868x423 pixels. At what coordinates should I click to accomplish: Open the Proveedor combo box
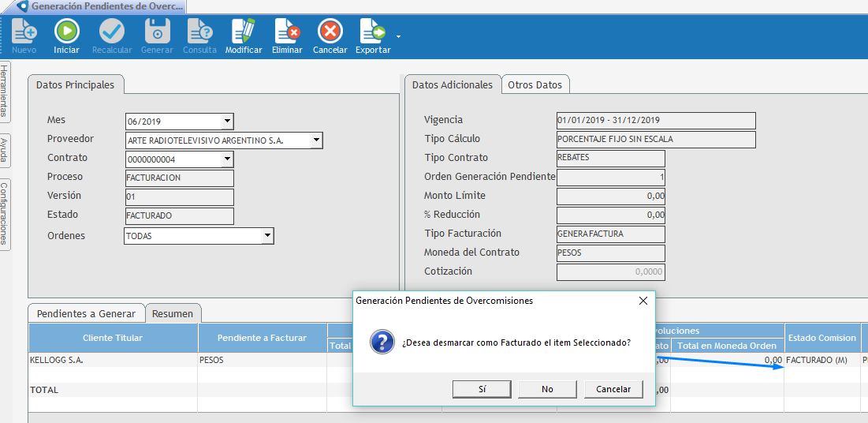click(316, 140)
